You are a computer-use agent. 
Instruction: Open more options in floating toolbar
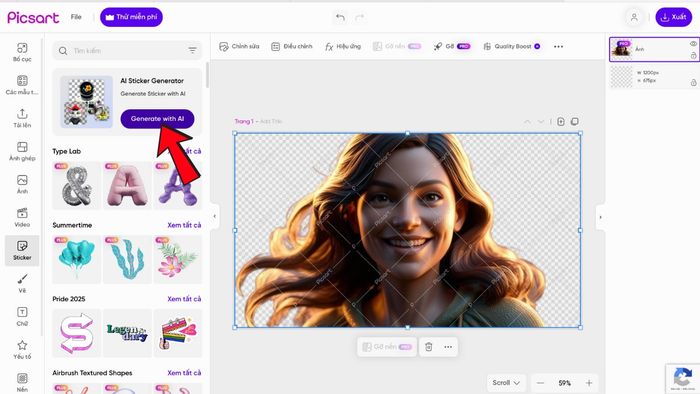[x=448, y=347]
